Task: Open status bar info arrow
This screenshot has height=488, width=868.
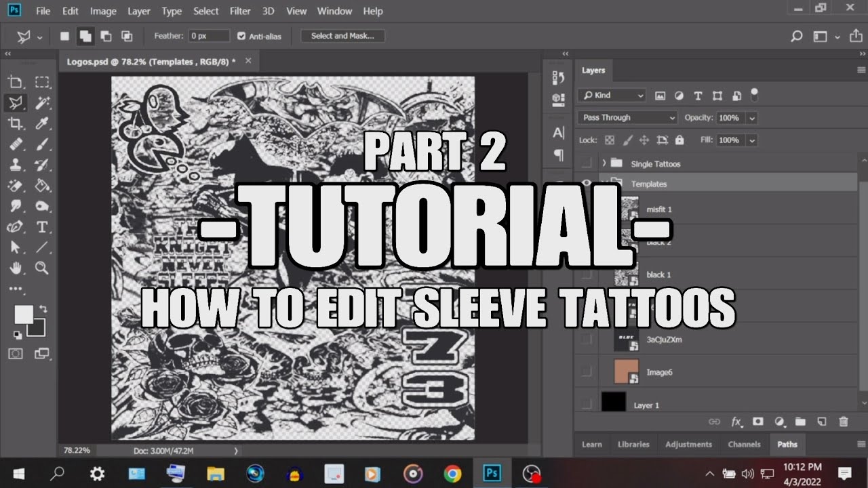Action: pyautogui.click(x=236, y=450)
